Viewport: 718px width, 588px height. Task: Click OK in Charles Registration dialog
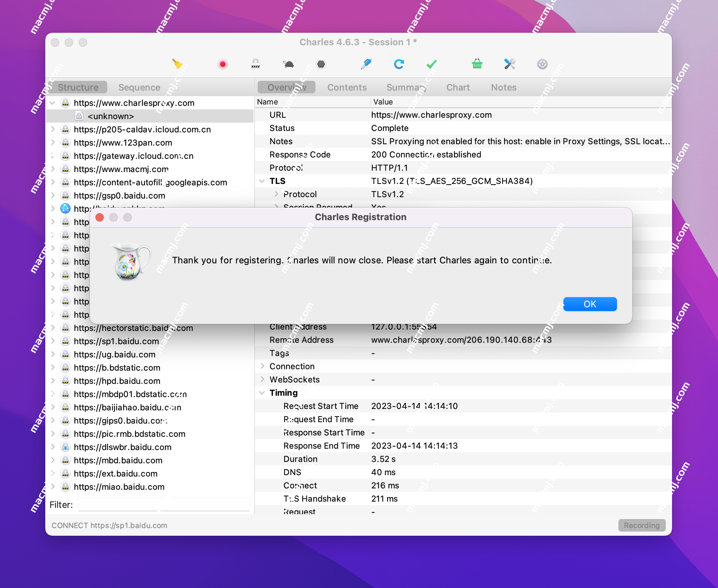pos(590,304)
